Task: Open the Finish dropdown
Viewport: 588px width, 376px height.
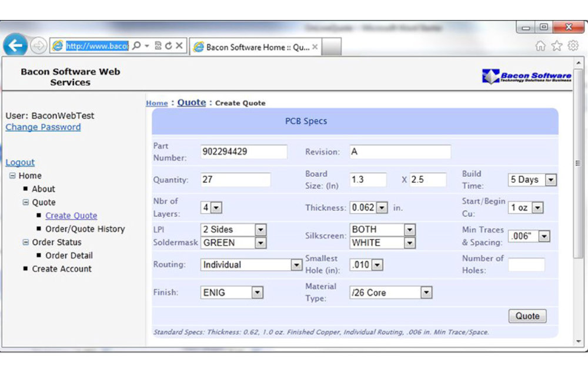Action: pos(232,293)
